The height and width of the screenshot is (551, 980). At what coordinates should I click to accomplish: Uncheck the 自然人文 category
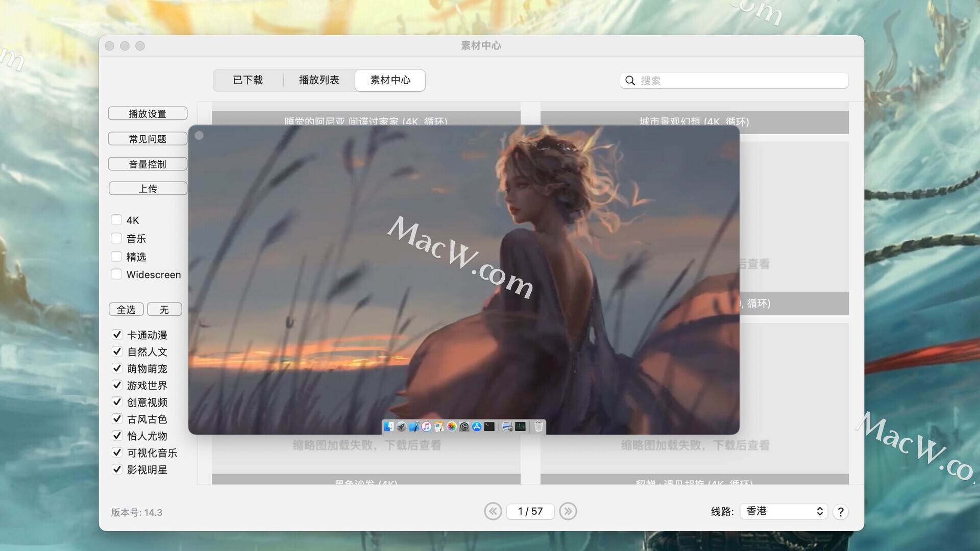coord(117,352)
